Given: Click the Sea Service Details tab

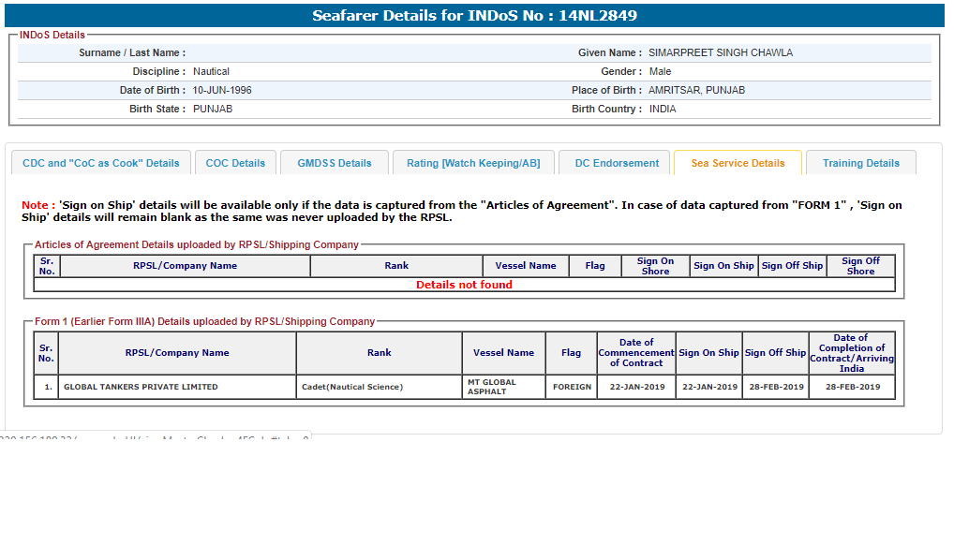Looking at the screenshot, I should click(738, 163).
